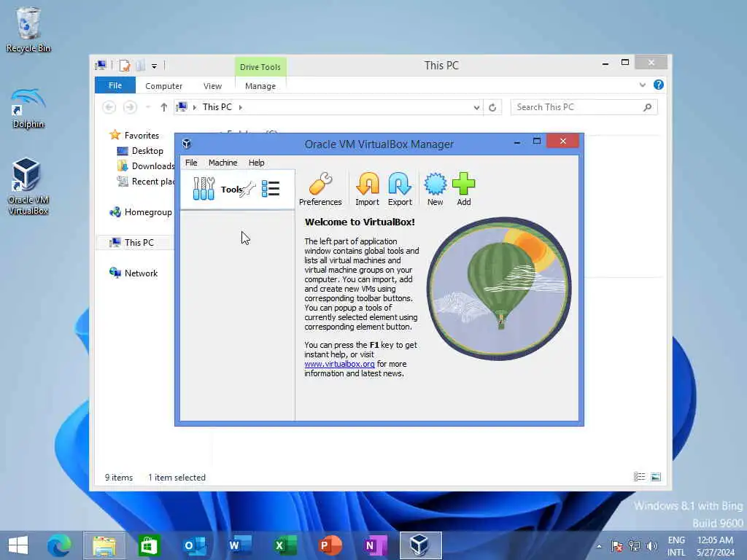Open the Help menu in VirtualBox

click(x=256, y=163)
